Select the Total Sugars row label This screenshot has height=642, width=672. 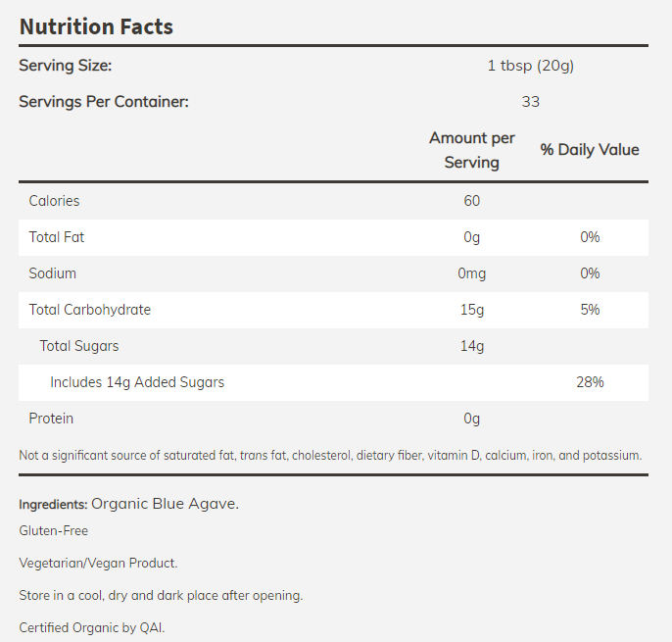tap(79, 346)
